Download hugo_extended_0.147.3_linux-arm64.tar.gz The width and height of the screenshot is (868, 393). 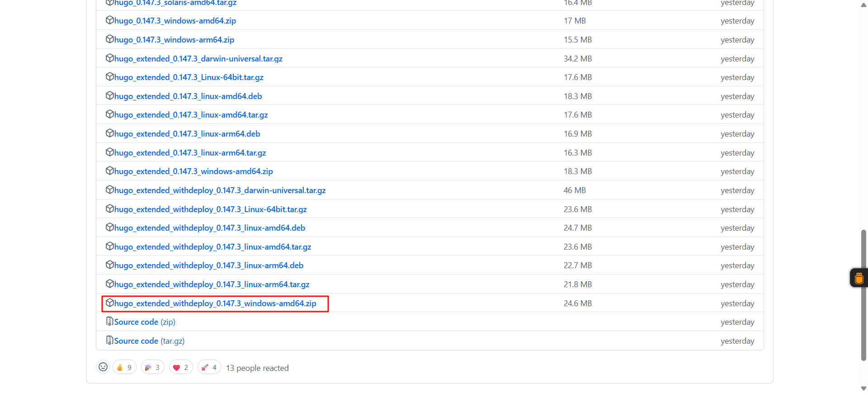[x=190, y=153]
